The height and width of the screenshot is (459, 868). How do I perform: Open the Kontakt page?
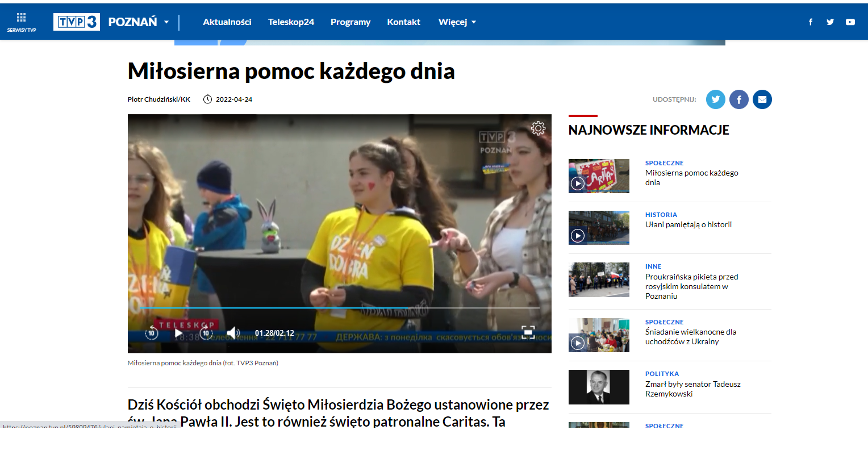point(404,22)
